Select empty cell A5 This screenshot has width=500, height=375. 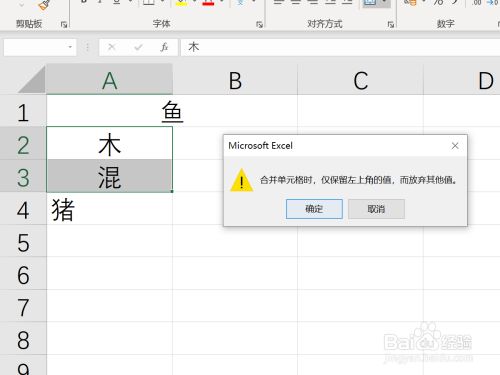(109, 241)
